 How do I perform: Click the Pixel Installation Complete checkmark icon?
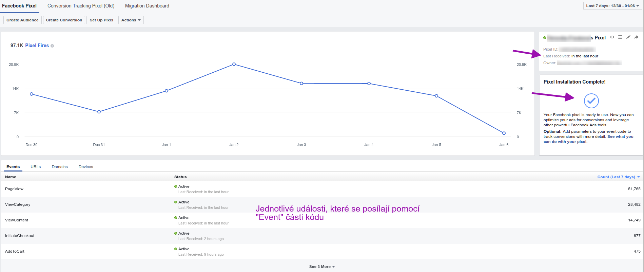(x=591, y=101)
